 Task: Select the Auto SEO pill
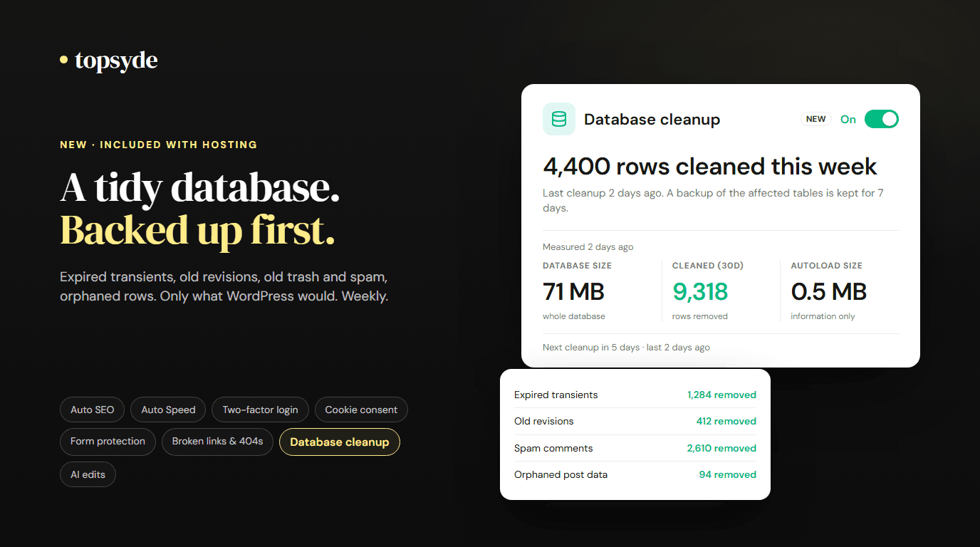coord(92,410)
